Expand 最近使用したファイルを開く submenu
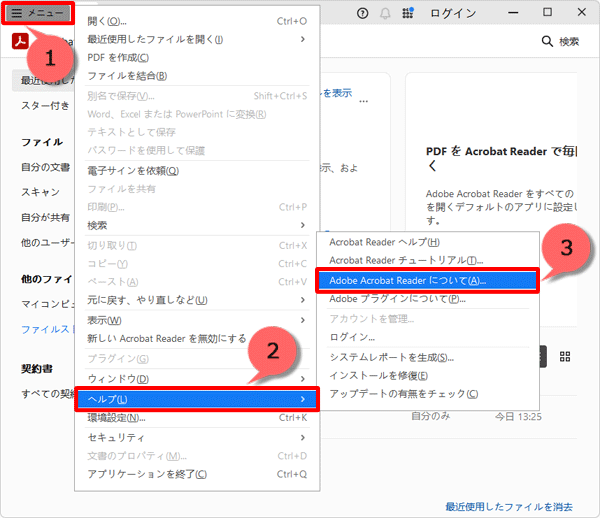600x518 pixels. pyautogui.click(x=197, y=39)
